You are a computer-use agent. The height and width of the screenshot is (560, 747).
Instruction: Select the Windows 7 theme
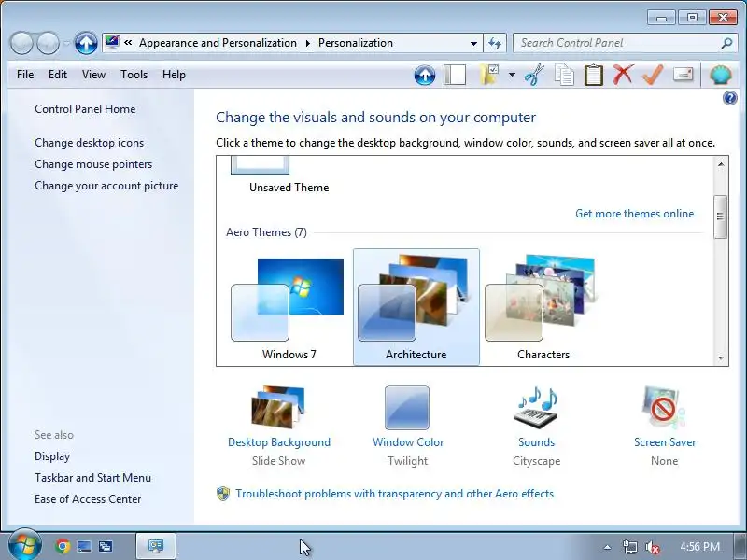tap(289, 307)
